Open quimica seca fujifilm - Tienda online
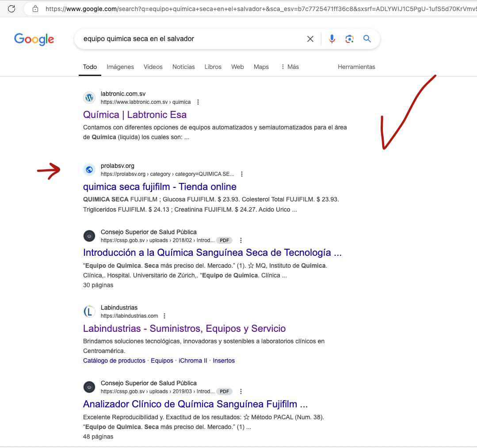This screenshot has width=477, height=448. click(160, 186)
